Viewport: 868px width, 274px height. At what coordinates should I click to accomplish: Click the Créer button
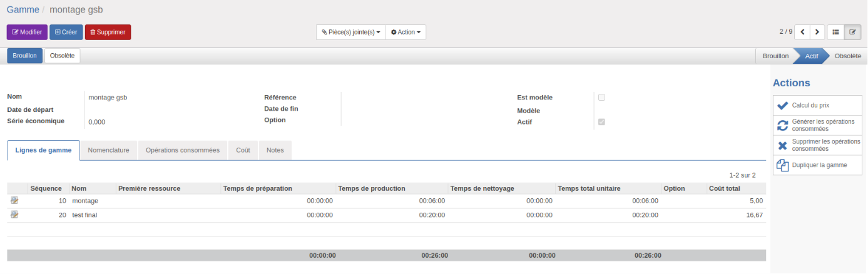[x=66, y=32]
